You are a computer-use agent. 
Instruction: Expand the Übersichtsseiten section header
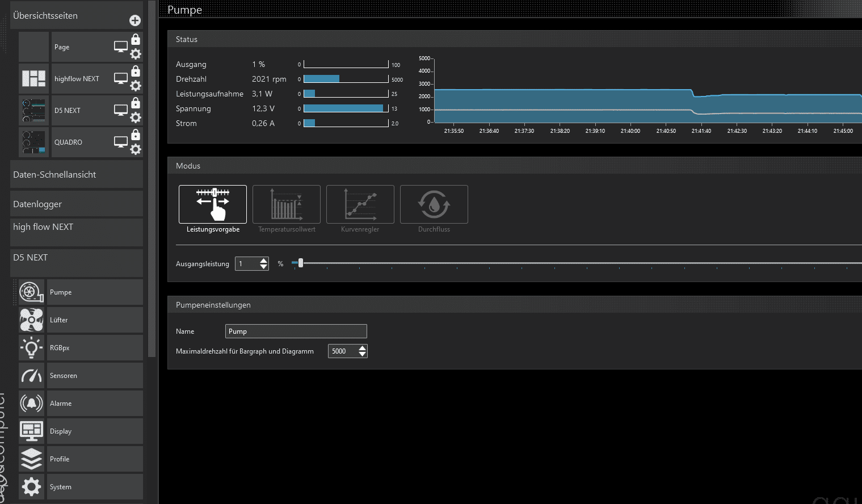(77, 15)
